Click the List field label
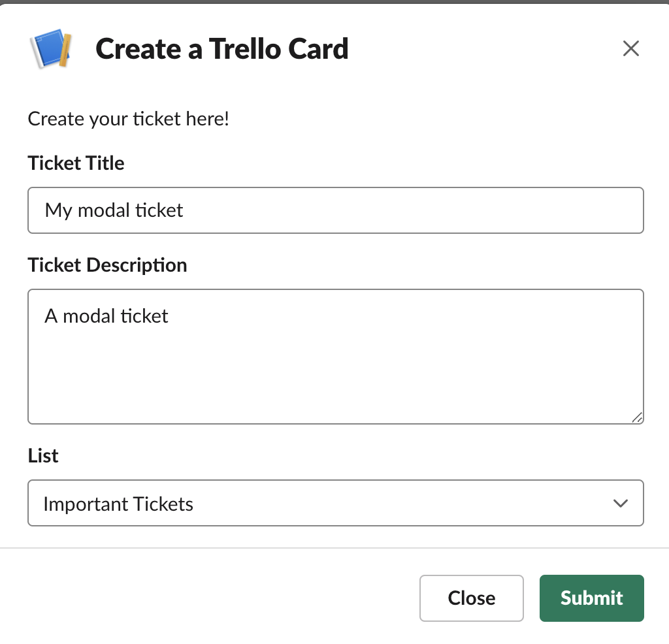669x644 pixels. pos(42,456)
